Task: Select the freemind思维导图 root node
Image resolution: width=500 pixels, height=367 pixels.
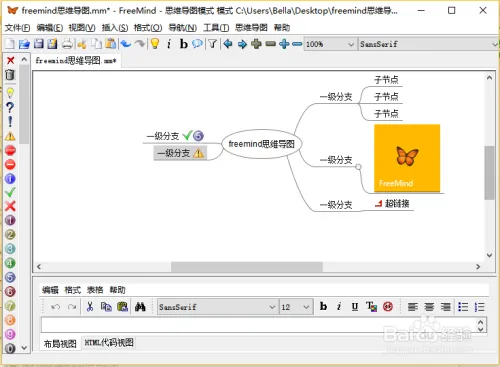Action: [x=262, y=144]
